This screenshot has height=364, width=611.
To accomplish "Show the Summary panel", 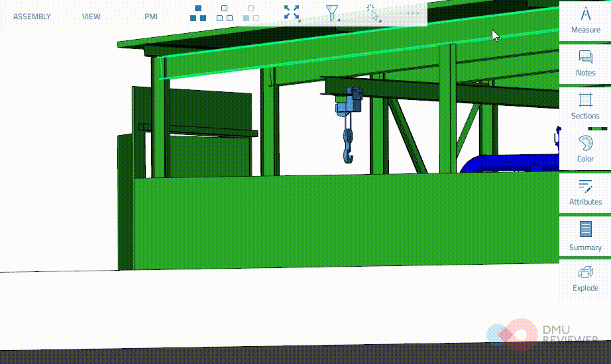I will (x=585, y=237).
